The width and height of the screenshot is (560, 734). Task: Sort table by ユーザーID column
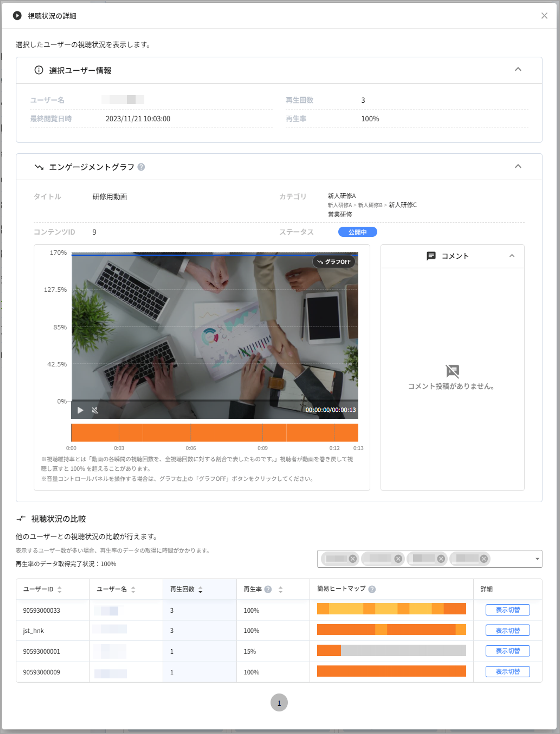[60, 589]
